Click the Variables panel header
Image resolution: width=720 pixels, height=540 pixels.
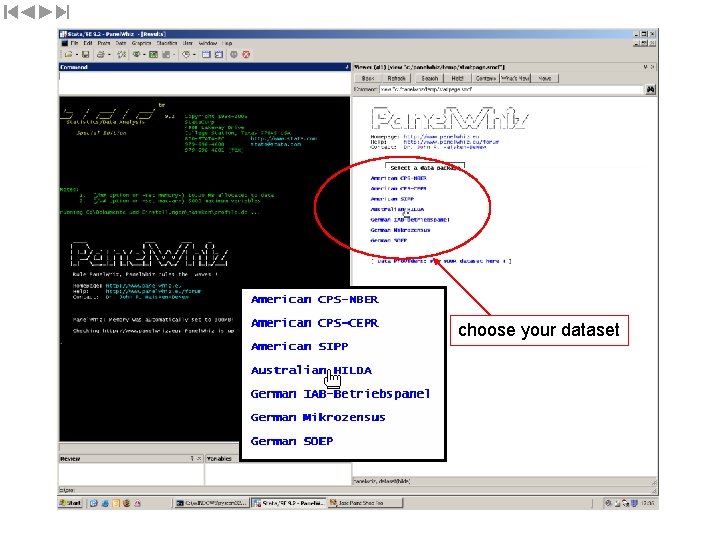coord(221,459)
